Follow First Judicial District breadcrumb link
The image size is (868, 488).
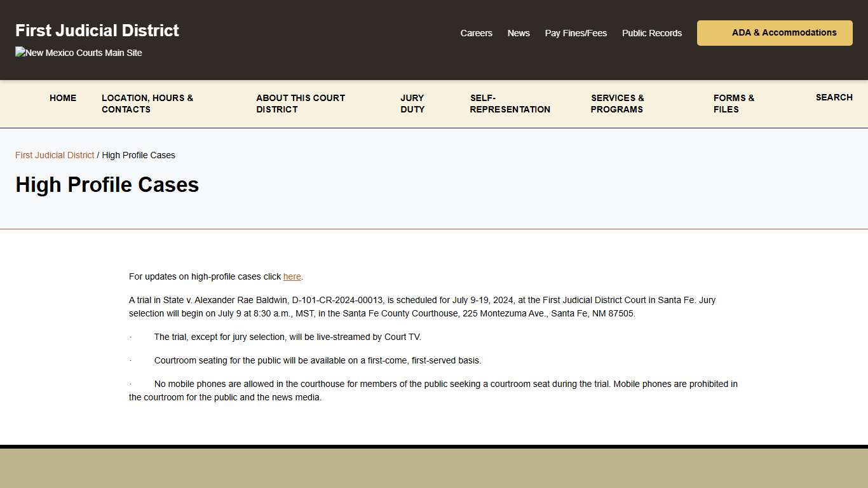55,155
